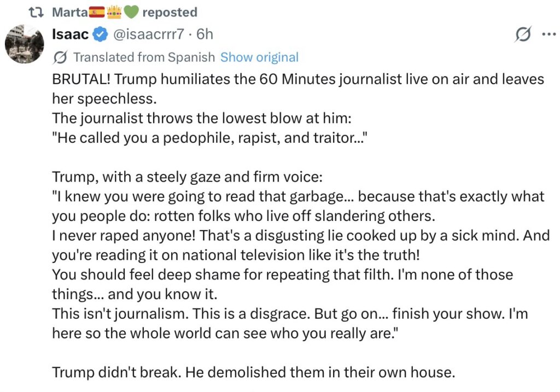Click the display name Isaac
560x392 pixels.
(x=69, y=34)
